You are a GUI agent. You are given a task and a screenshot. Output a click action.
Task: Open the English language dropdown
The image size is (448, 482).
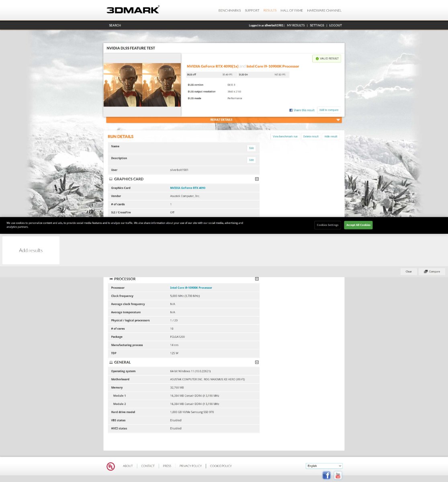[324, 466]
